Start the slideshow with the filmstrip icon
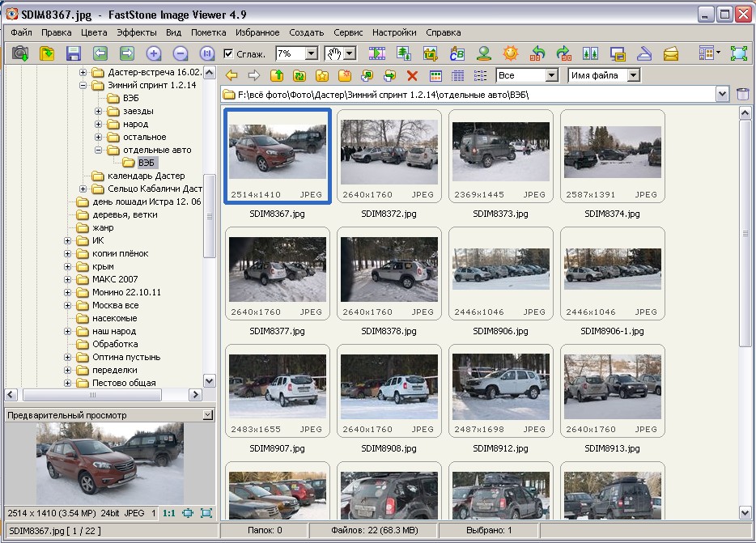 (x=376, y=53)
